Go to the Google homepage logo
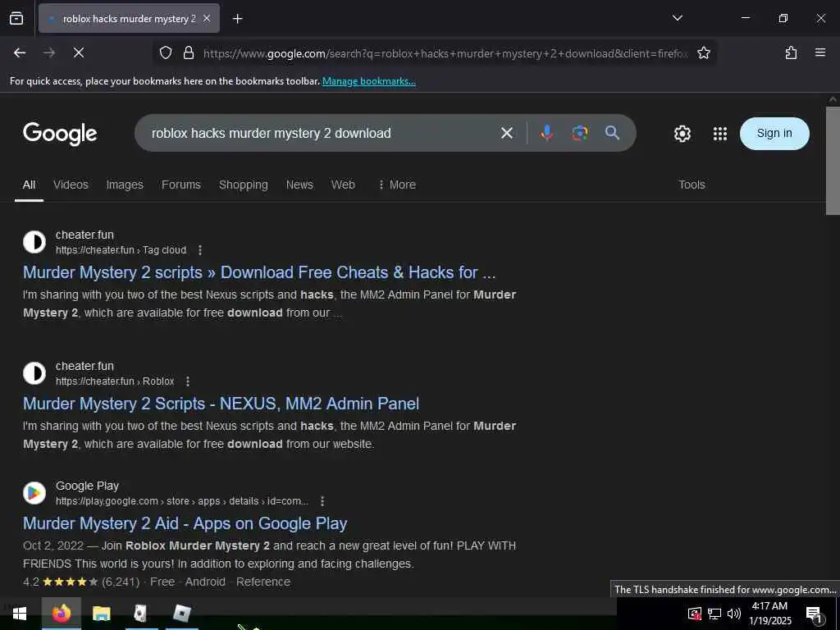 60,134
